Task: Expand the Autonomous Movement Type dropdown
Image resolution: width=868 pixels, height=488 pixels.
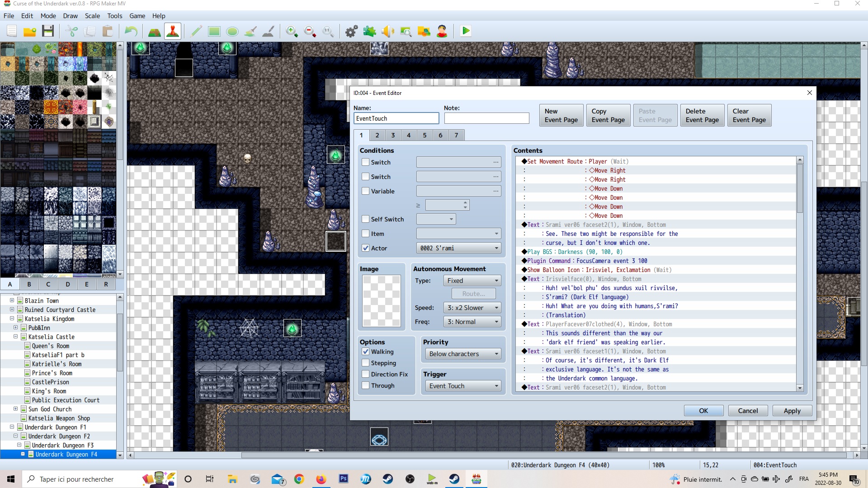Action: pos(471,280)
